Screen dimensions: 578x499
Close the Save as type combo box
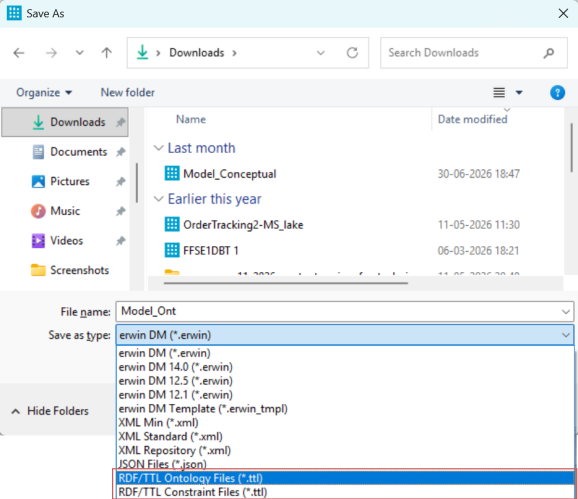click(x=565, y=335)
